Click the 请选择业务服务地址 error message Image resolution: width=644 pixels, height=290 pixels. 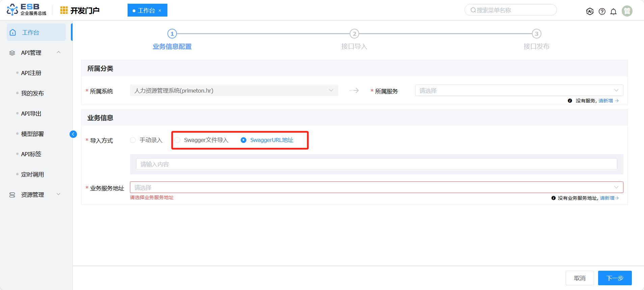(x=152, y=197)
